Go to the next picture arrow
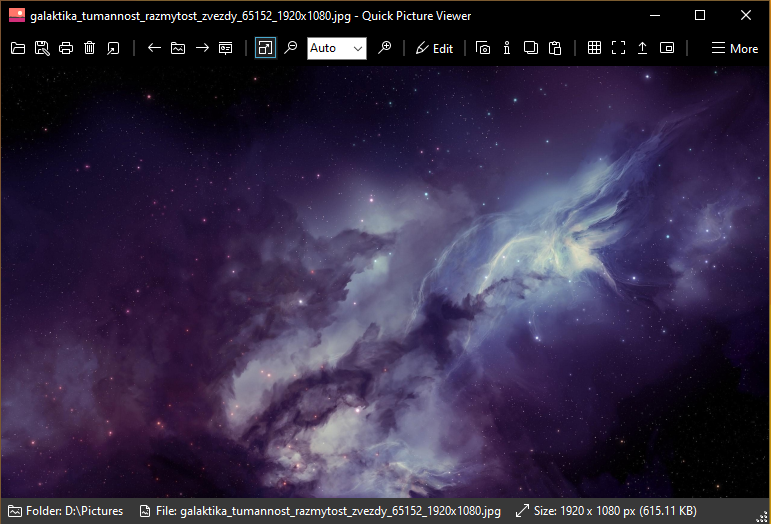Image resolution: width=771 pixels, height=524 pixels. click(202, 48)
